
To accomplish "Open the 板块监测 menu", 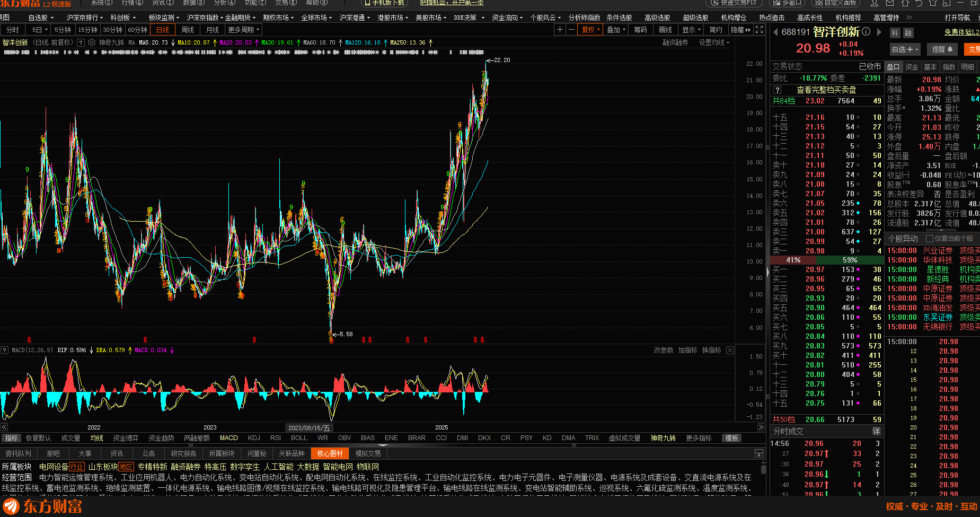I will click(x=164, y=17).
